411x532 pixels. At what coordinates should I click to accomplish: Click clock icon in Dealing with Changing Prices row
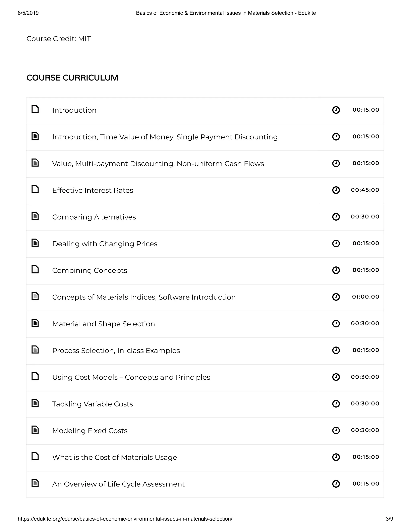pyautogui.click(x=336, y=243)
